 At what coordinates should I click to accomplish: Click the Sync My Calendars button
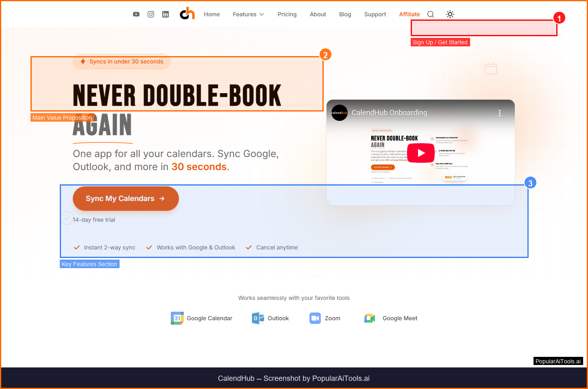pos(126,199)
